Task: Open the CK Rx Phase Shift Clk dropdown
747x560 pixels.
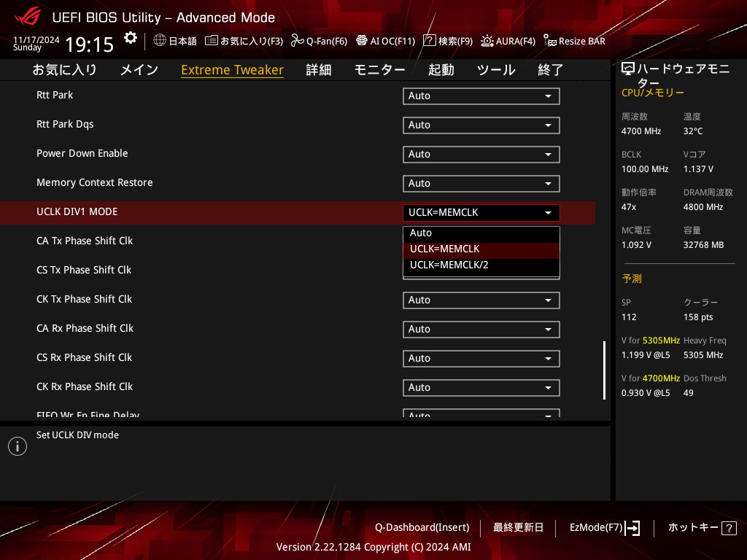Action: point(481,388)
